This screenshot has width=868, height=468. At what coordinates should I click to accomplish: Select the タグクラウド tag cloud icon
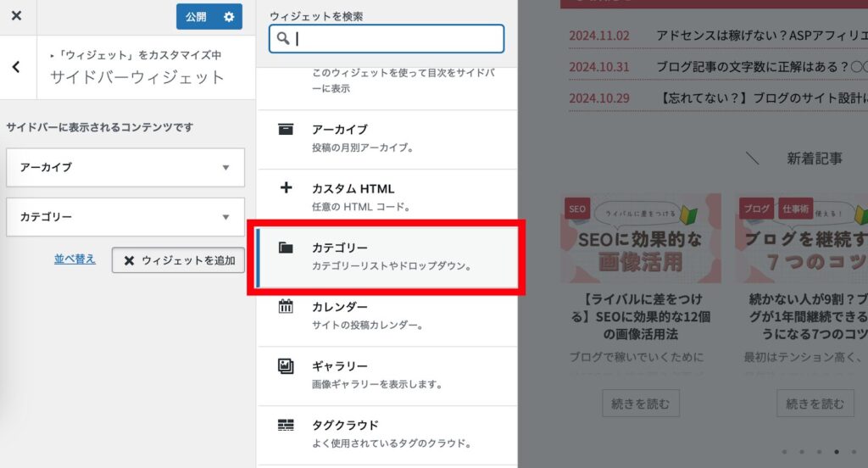(286, 425)
